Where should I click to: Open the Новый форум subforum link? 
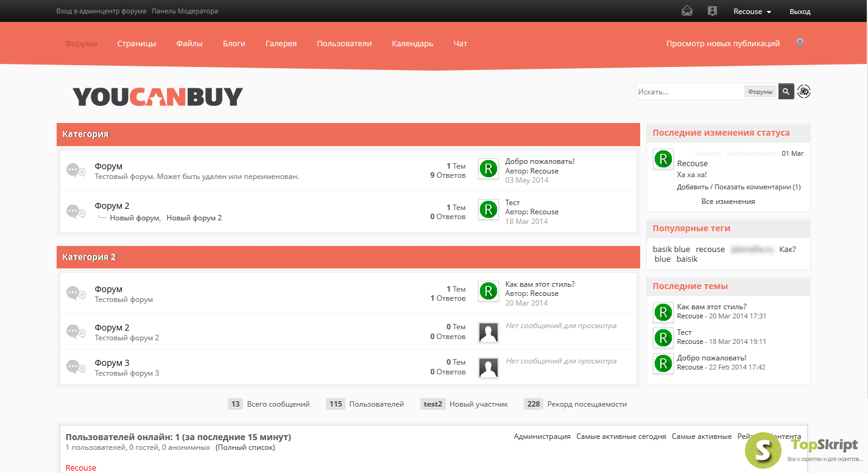pos(135,217)
